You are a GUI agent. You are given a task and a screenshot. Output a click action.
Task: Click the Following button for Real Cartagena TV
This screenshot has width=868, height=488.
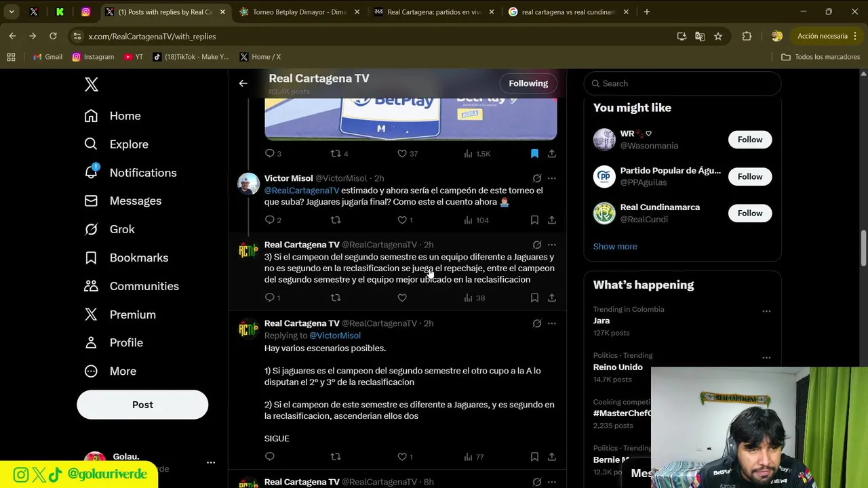pos(528,83)
